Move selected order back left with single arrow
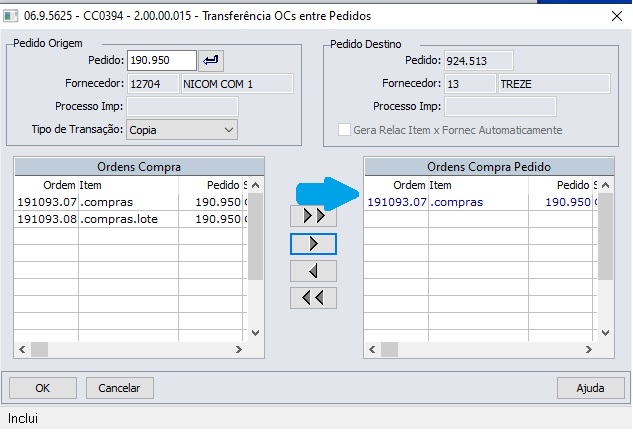Viewport: 633px width, 433px height. click(313, 271)
